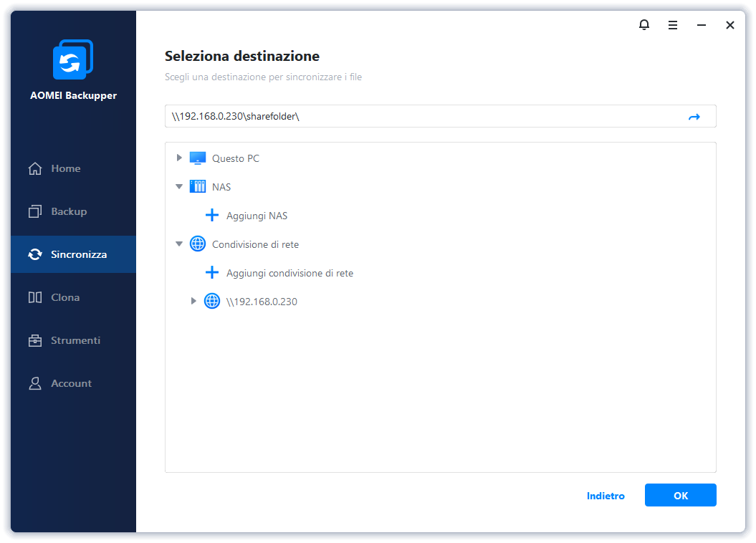Screen dimensions: 756x543
Task: Open the Backup section
Action: tap(73, 211)
